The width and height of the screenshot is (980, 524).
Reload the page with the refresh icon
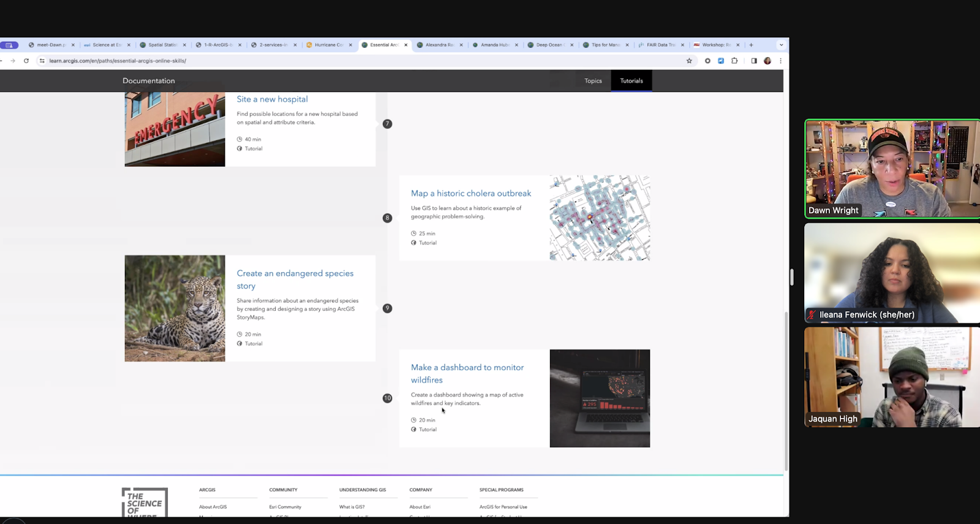(26, 61)
